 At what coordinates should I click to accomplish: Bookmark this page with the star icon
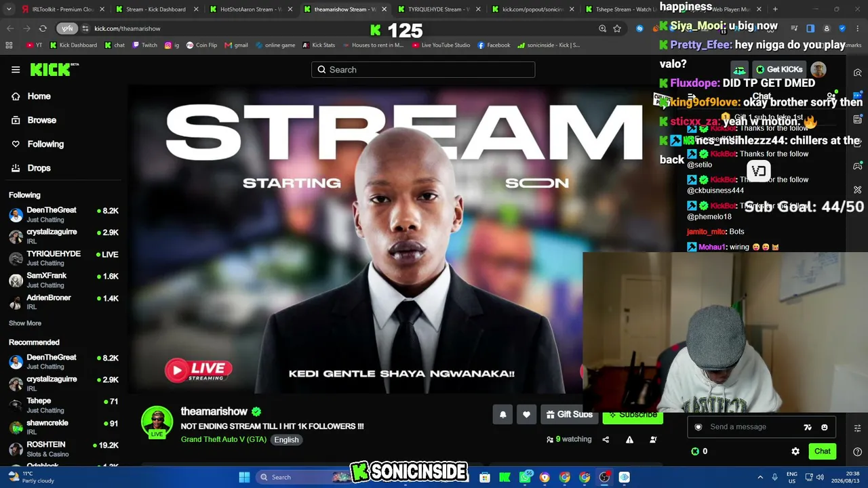[x=617, y=28]
